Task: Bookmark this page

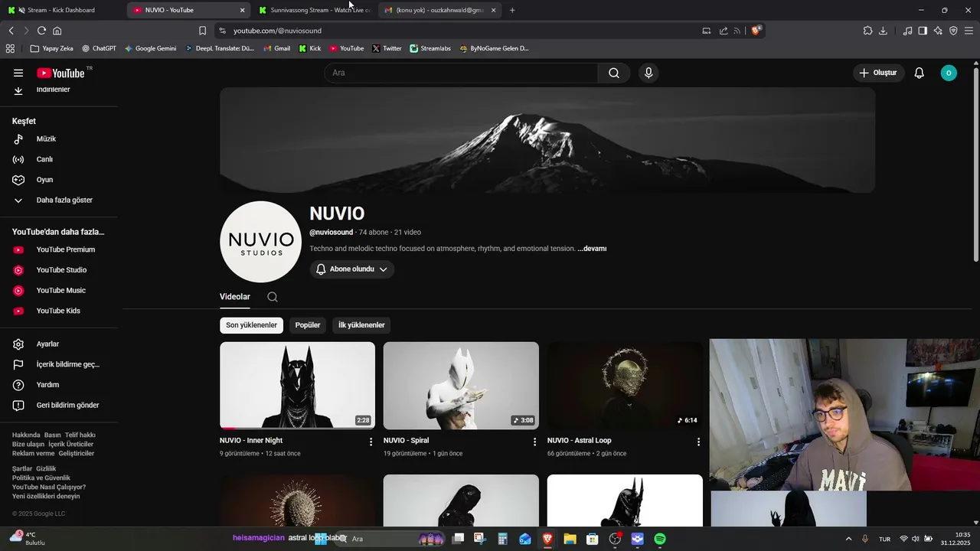Action: (202, 31)
